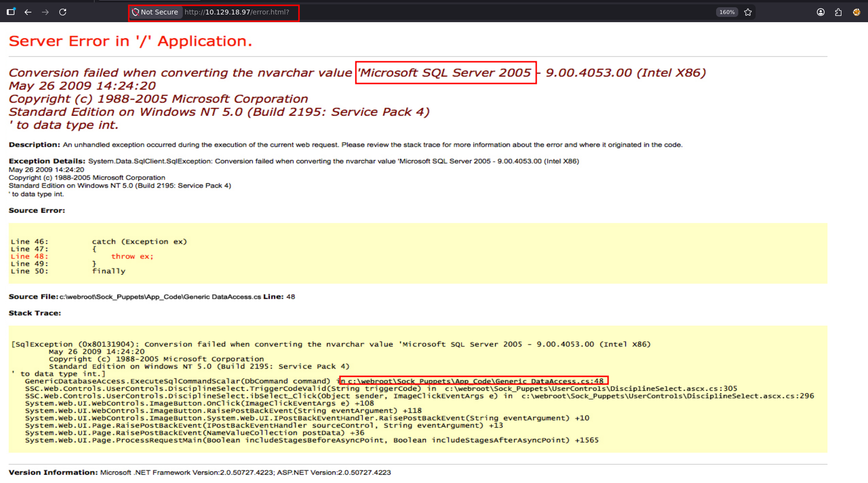The image size is (868, 483).
Task: Click "Line 46:" in the source error box
Action: tap(29, 242)
